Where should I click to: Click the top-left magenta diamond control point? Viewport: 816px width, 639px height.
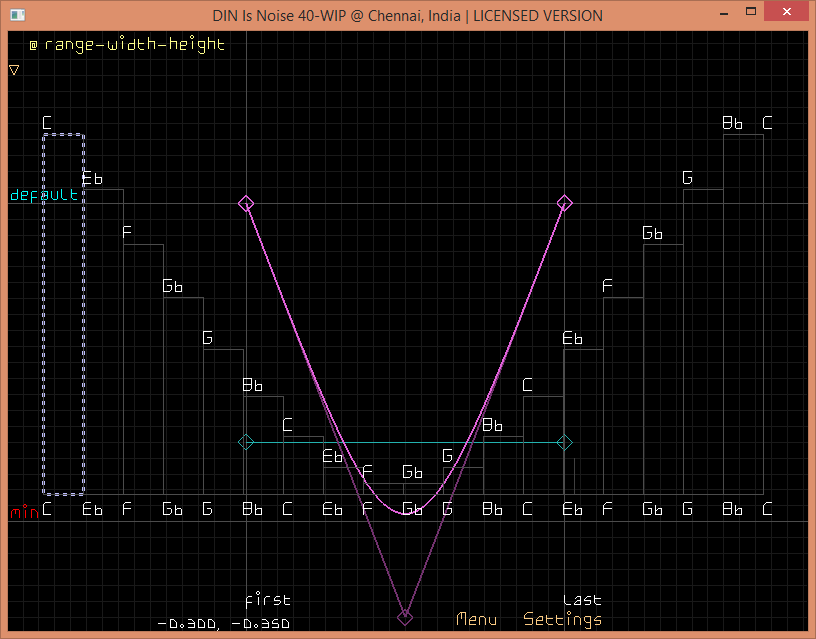[x=246, y=203]
